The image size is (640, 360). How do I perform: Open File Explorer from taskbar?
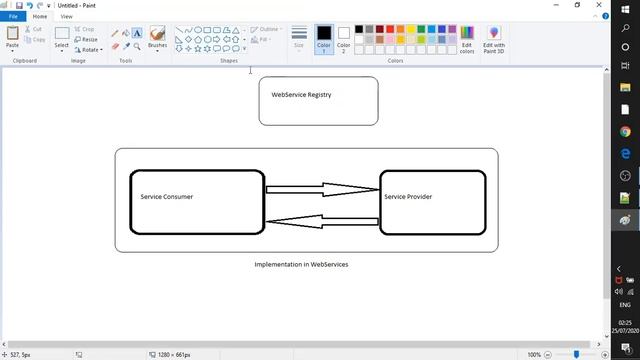pyautogui.click(x=625, y=87)
